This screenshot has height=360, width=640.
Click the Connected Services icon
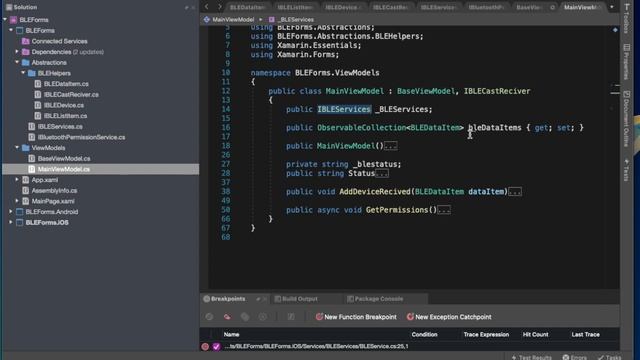tap(26, 41)
